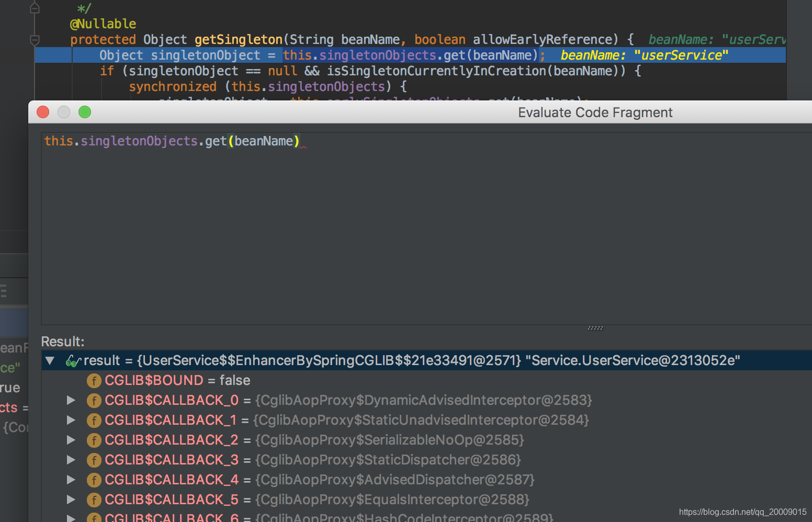Click the field icon of CGLIB$BOUND

[x=94, y=381]
